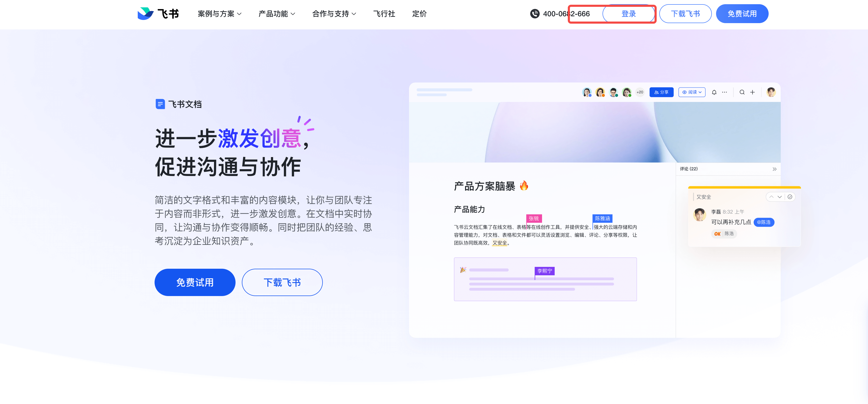
Task: Click the blue Feishu Docs document icon
Action: coord(160,104)
